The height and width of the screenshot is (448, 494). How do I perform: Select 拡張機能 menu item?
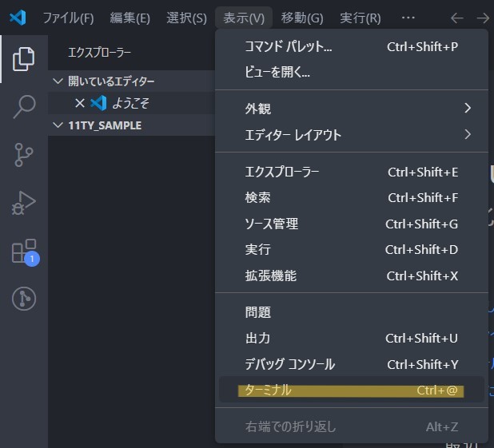352,276
